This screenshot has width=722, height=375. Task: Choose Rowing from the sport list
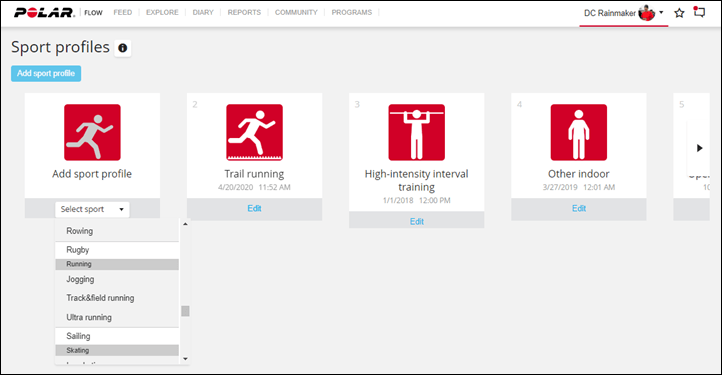point(117,231)
